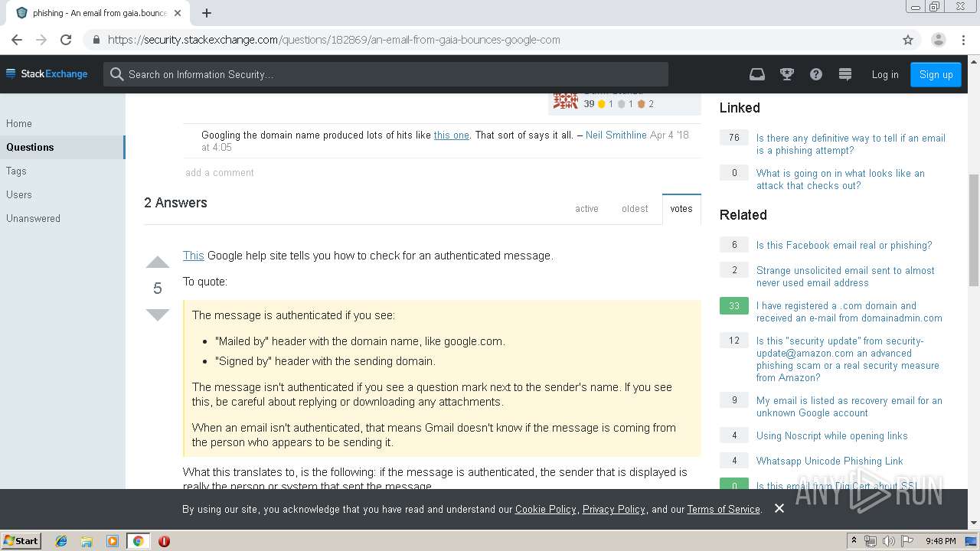Show hidden system tray icons
The image size is (980, 551).
click(x=854, y=541)
